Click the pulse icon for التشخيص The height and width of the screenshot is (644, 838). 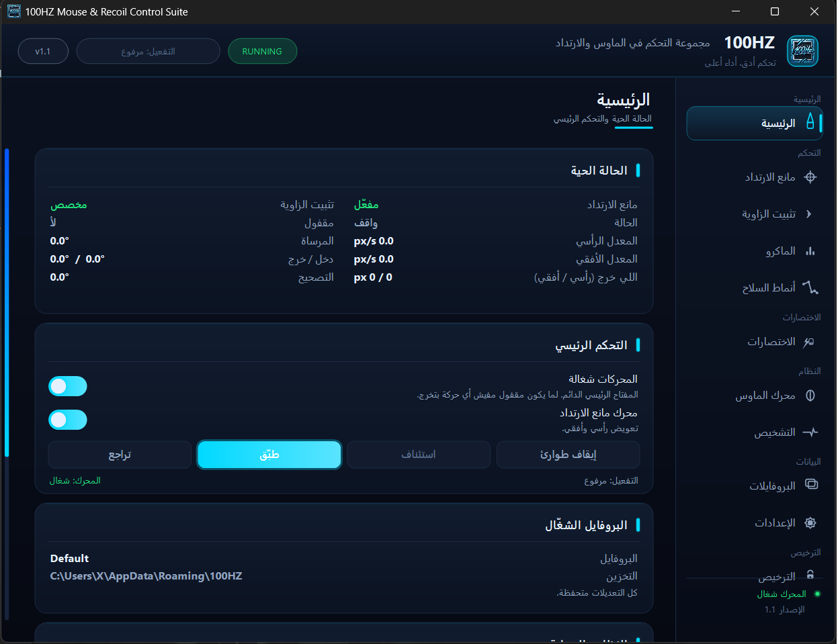point(810,432)
